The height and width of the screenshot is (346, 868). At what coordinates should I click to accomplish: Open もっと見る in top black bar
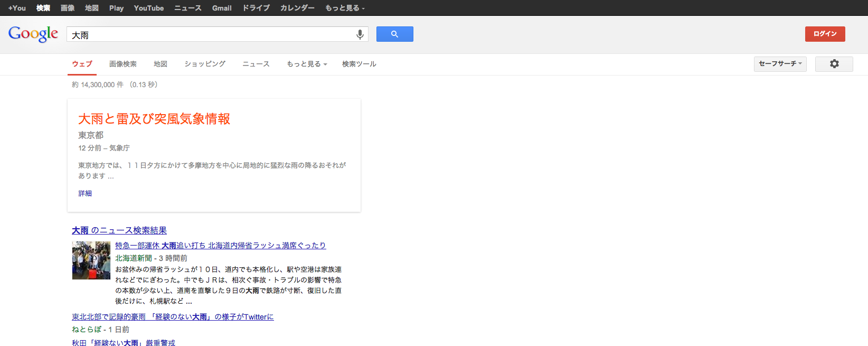point(345,8)
